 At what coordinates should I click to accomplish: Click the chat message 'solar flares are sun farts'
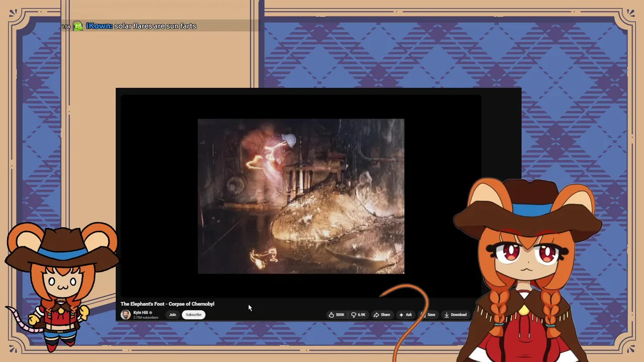click(155, 26)
